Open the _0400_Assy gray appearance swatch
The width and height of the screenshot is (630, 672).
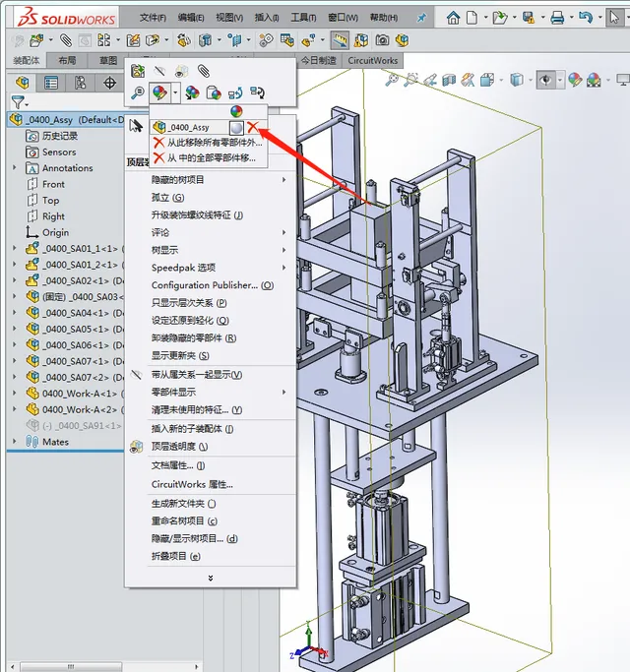(x=236, y=127)
